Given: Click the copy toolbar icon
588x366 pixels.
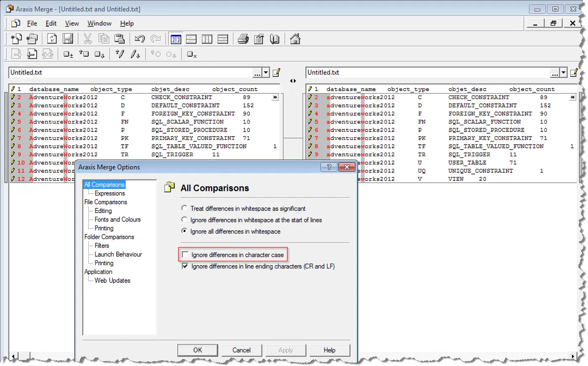Looking at the screenshot, I should [x=104, y=39].
